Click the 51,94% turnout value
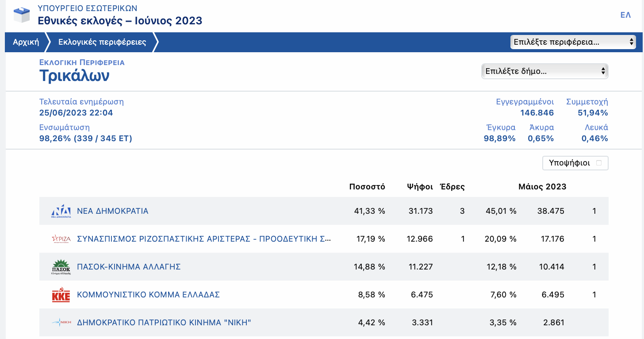 point(593,113)
